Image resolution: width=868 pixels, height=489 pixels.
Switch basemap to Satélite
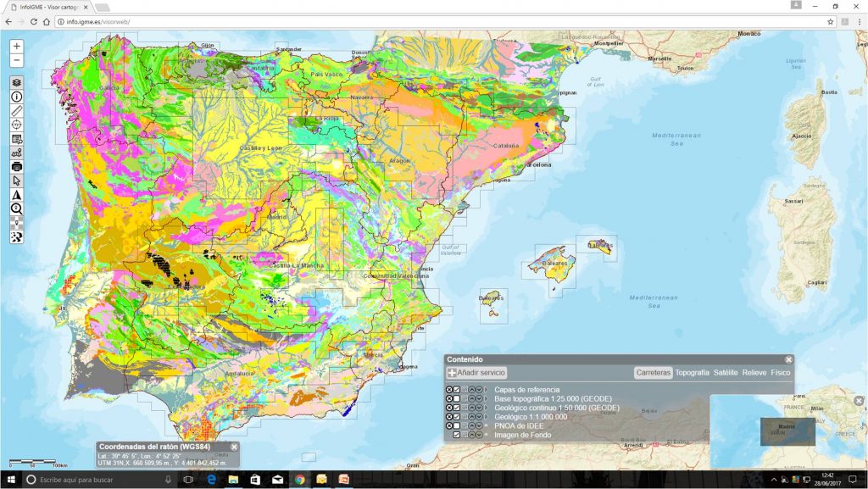(x=726, y=373)
